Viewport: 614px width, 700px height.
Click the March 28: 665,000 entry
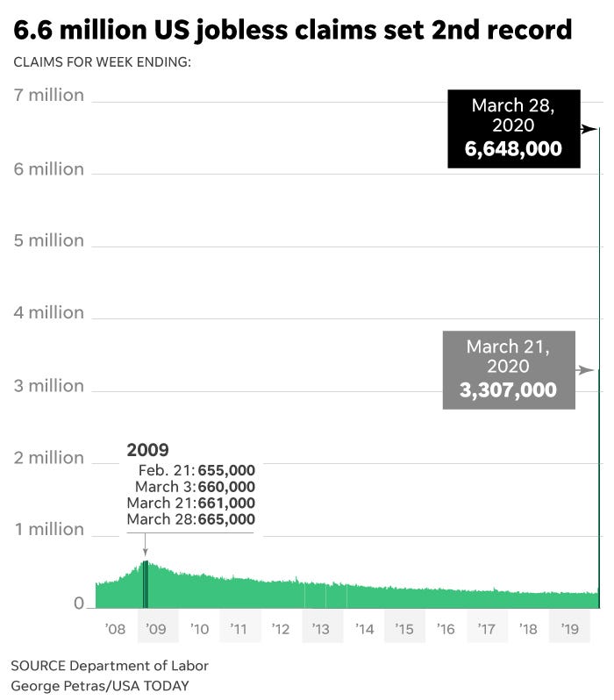click(x=190, y=519)
